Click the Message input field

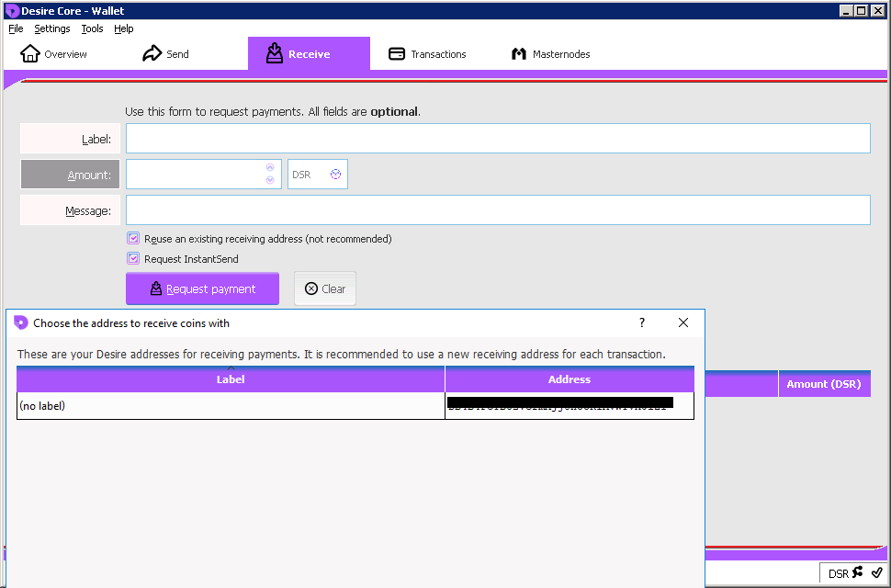coord(498,209)
